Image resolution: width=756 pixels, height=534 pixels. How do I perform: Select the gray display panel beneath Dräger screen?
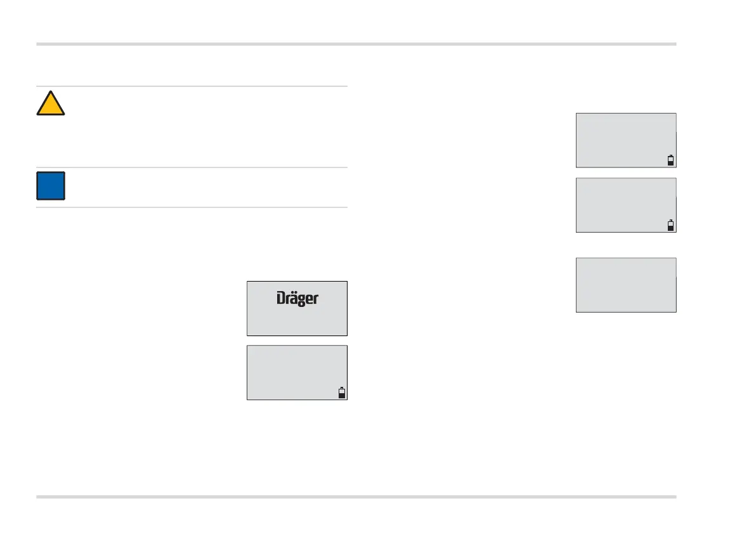[297, 372]
